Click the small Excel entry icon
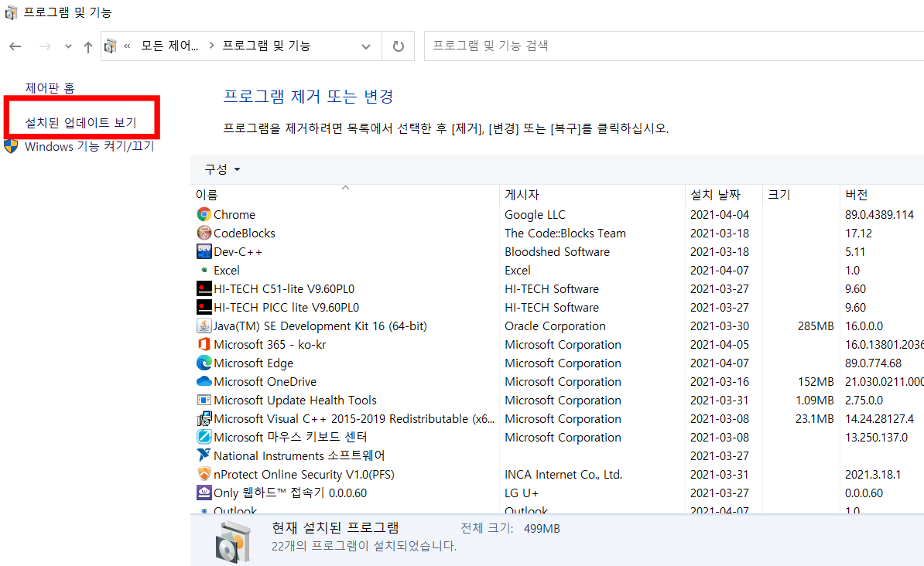924x566 pixels. tap(204, 271)
